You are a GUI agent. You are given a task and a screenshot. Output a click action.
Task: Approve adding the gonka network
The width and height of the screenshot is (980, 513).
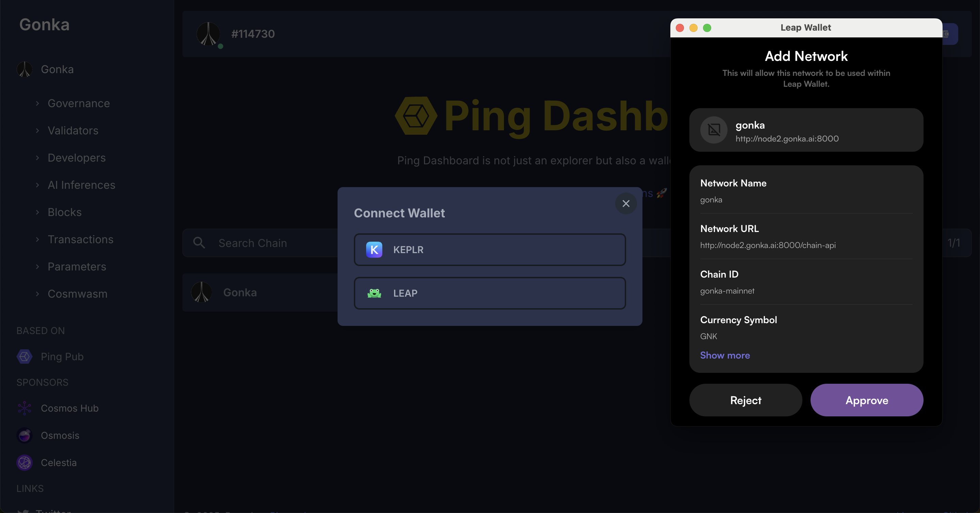coord(866,400)
